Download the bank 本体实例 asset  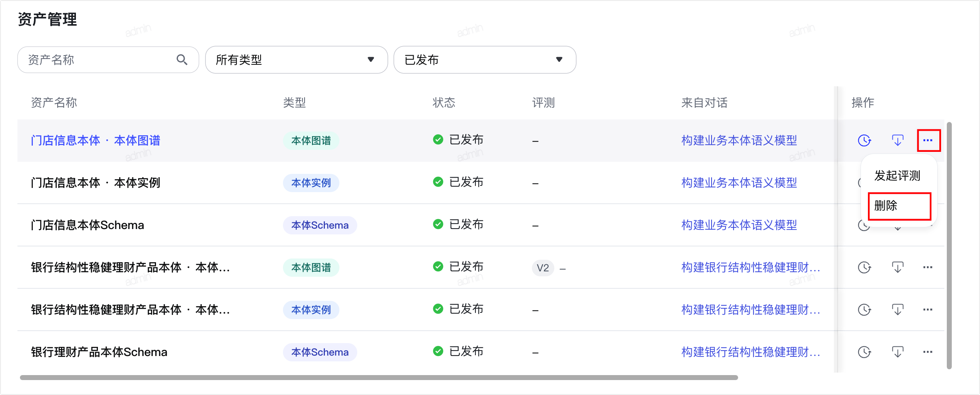coord(897,310)
